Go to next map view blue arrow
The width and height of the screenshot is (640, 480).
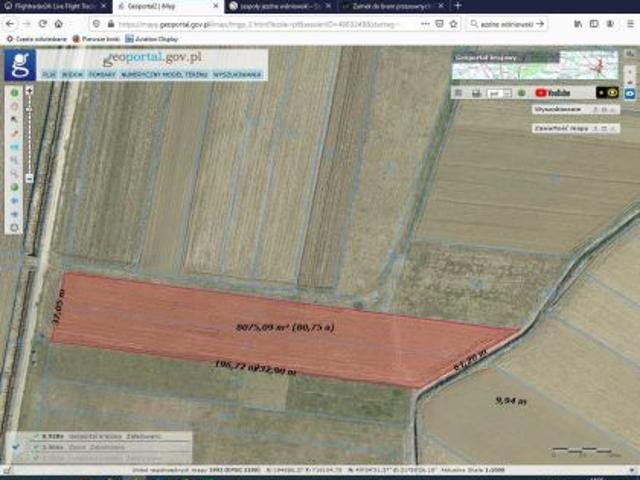(14, 214)
